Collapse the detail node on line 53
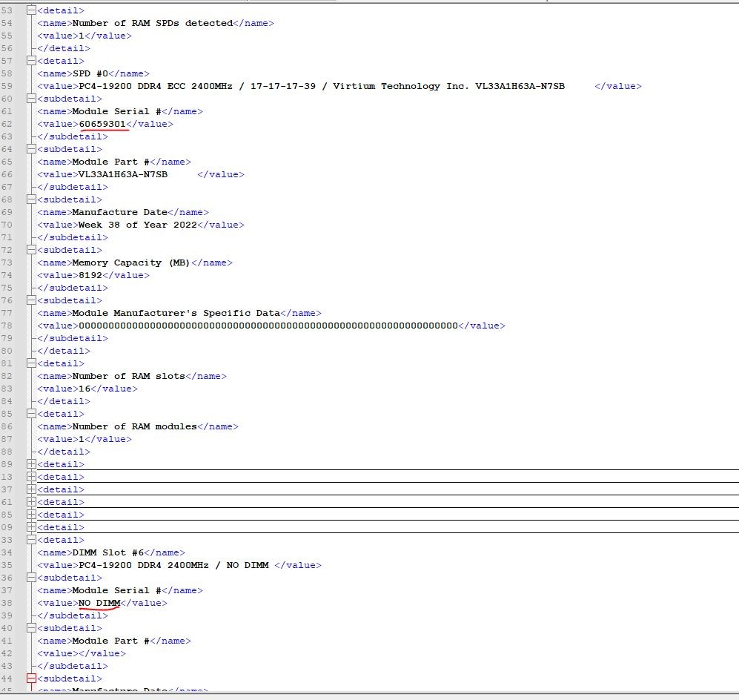 tap(32, 10)
